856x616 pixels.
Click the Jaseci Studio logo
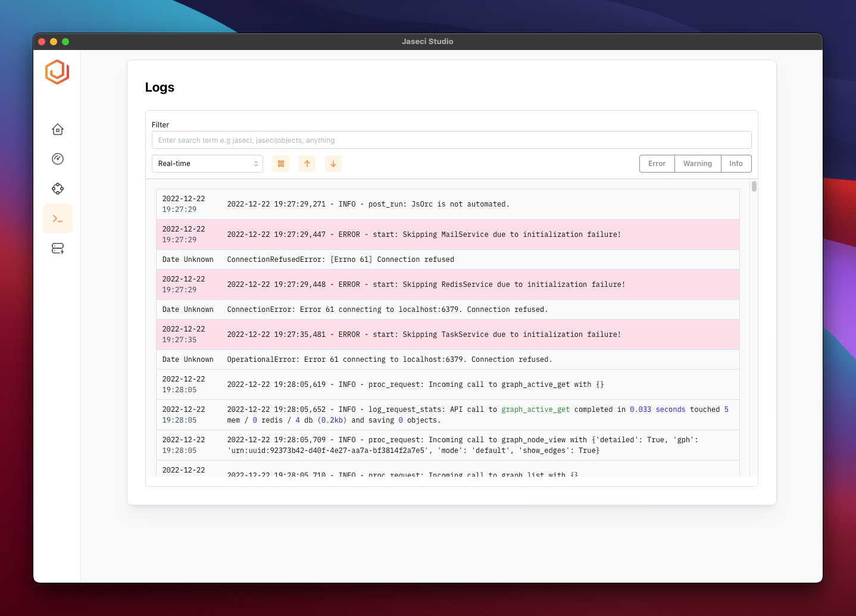tap(57, 72)
